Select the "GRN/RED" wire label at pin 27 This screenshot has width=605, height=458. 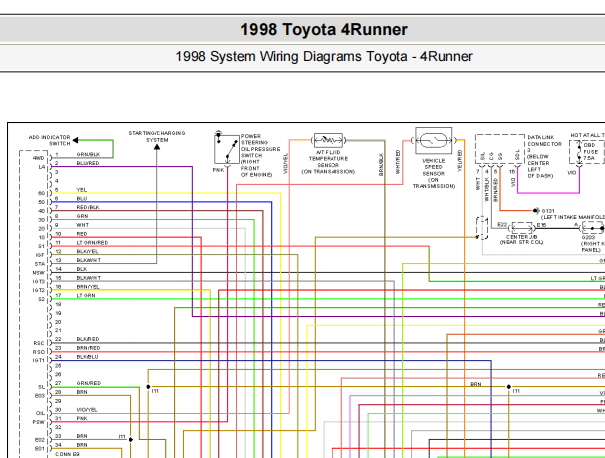tap(89, 383)
